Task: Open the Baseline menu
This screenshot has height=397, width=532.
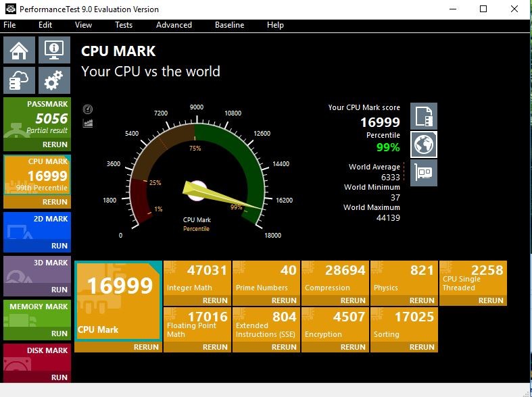Action: point(229,25)
